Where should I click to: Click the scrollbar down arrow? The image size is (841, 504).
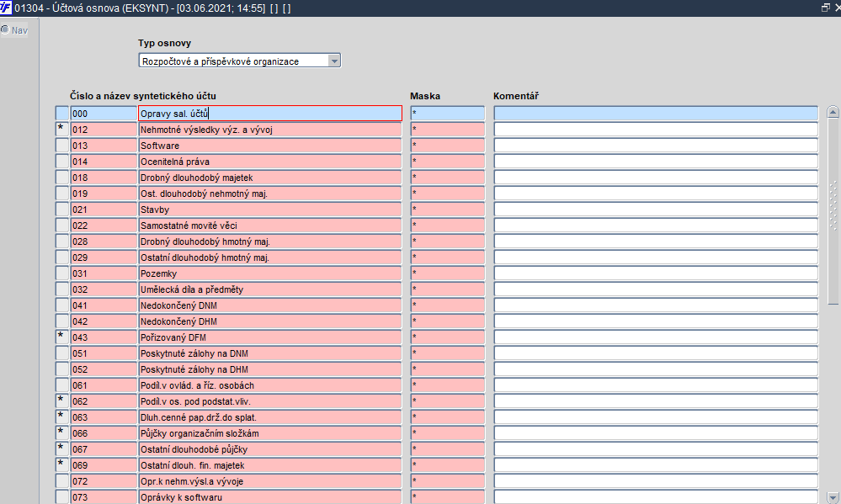(x=833, y=497)
